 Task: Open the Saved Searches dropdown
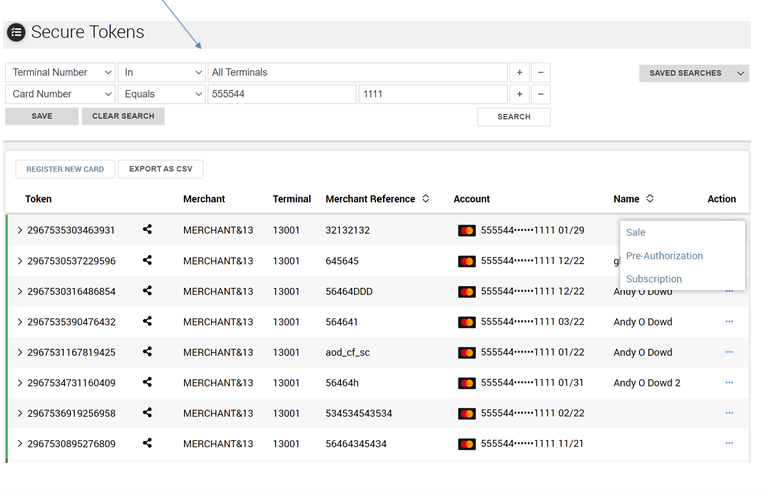coord(693,73)
